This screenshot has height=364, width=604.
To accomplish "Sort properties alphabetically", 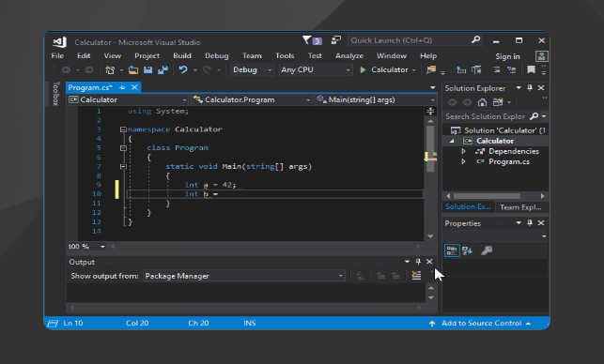I will pos(467,250).
